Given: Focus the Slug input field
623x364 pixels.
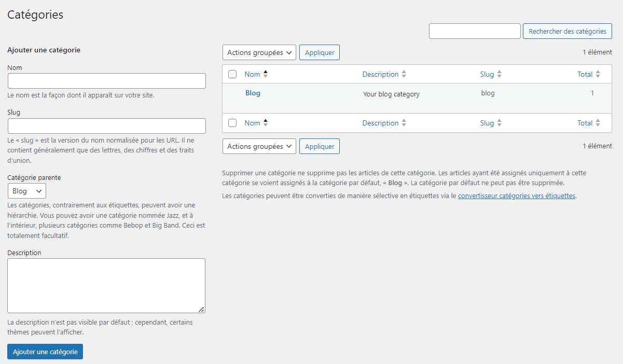Looking at the screenshot, I should click(107, 126).
